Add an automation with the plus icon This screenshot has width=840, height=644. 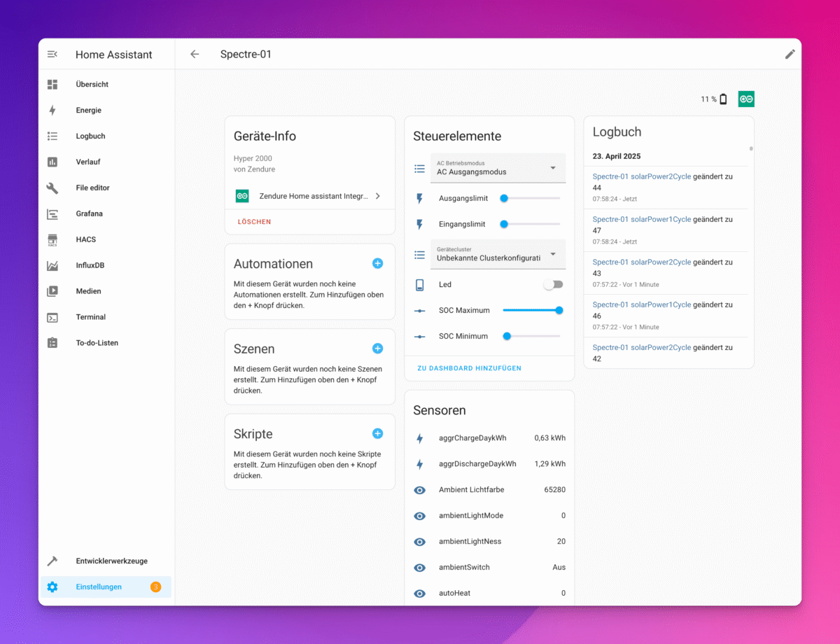tap(377, 264)
